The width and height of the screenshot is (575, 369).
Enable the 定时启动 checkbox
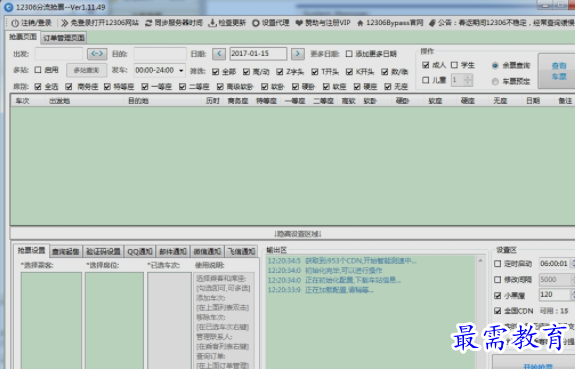498,263
